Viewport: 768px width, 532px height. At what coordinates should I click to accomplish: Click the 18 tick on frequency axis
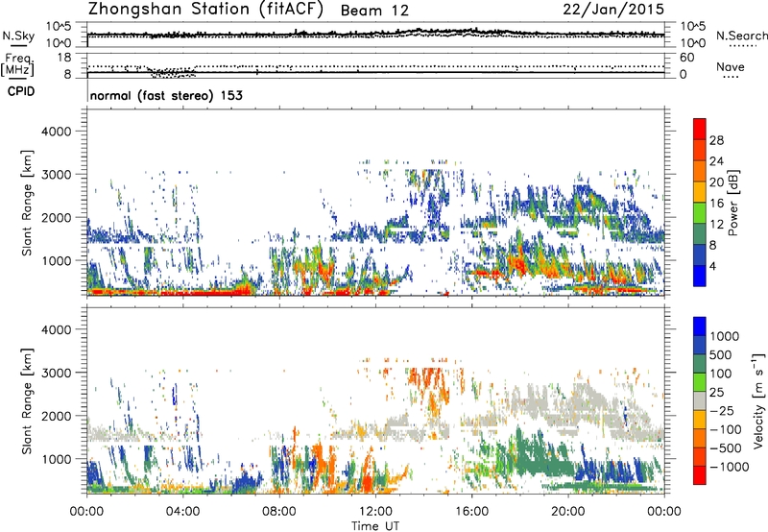coord(64,58)
